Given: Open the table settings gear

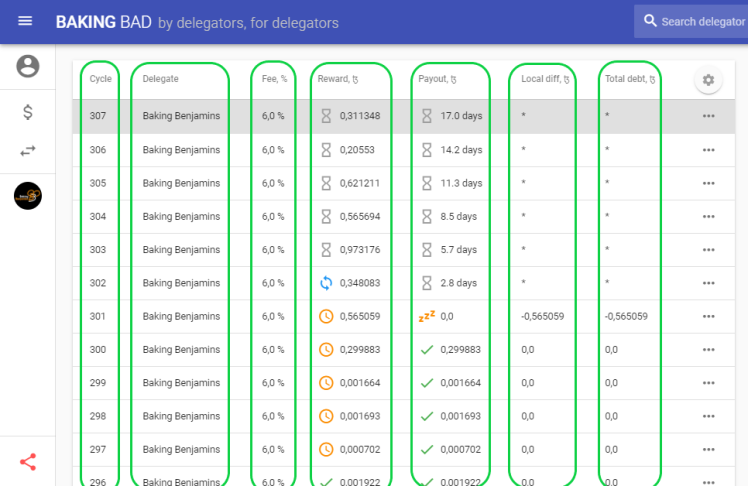Looking at the screenshot, I should click(708, 80).
